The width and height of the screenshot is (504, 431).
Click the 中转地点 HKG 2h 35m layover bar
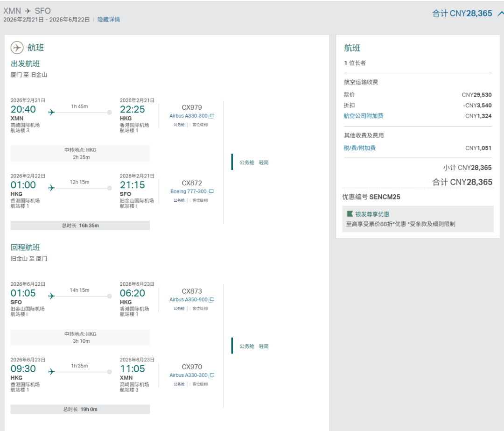coord(80,153)
